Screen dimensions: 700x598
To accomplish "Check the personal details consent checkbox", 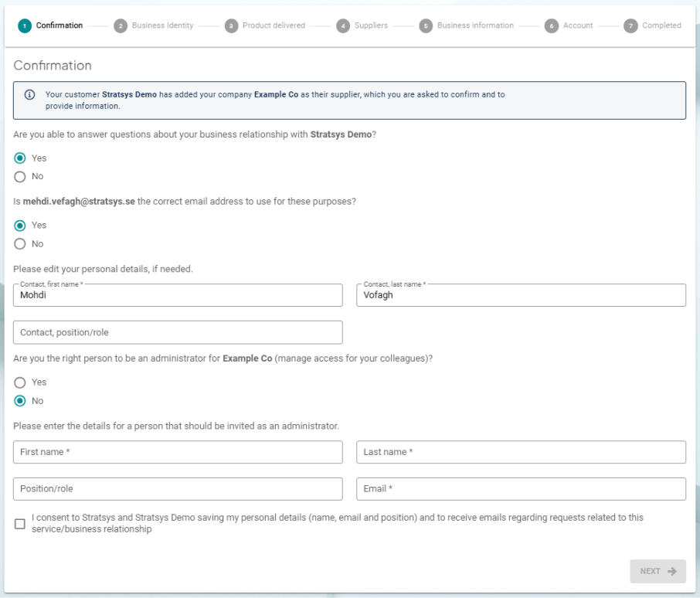I will (x=20, y=524).
